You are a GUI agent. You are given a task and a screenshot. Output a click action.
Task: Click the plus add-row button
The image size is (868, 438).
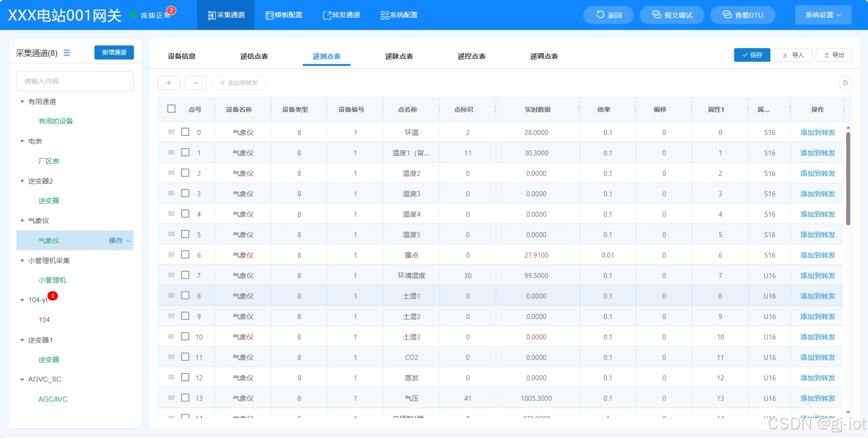click(169, 83)
